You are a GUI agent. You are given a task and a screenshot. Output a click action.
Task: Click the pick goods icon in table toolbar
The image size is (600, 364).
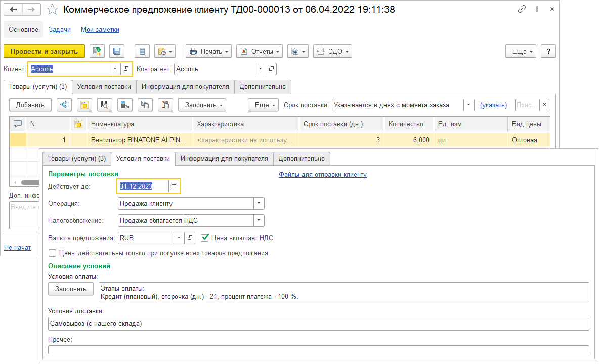point(84,105)
